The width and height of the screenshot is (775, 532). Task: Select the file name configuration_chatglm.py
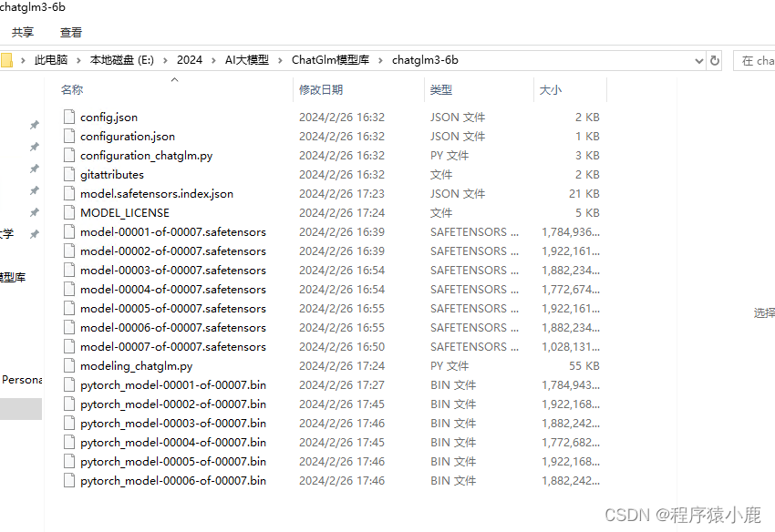coord(146,156)
